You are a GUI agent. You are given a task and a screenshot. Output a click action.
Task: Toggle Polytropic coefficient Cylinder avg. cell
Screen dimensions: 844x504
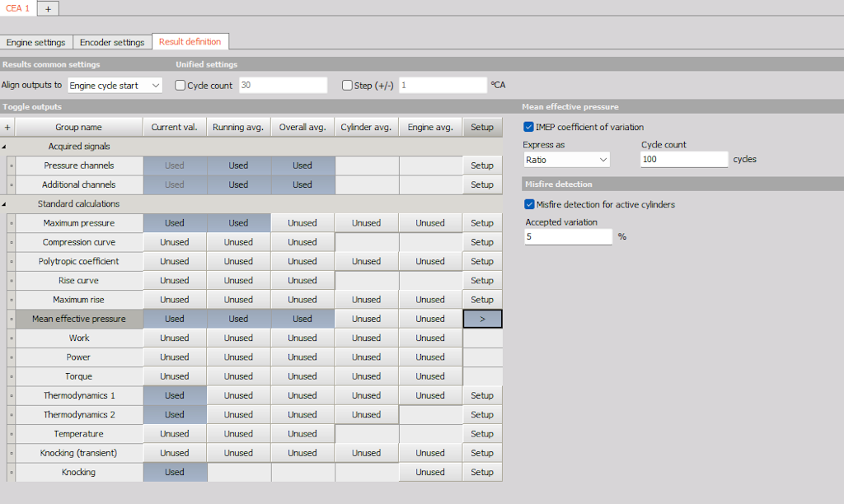[x=367, y=261]
